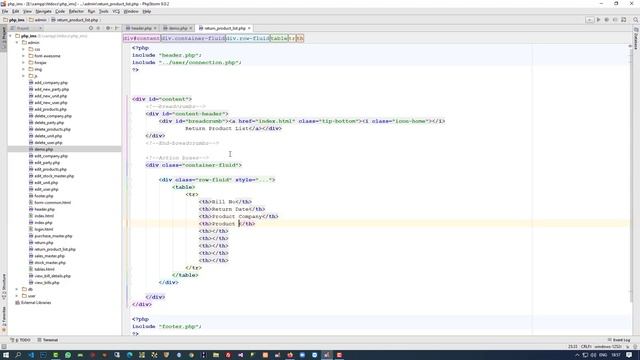Screen dimensions: 640x360
Task: Select the return_product_list.php editor tab
Action: coord(224,28)
